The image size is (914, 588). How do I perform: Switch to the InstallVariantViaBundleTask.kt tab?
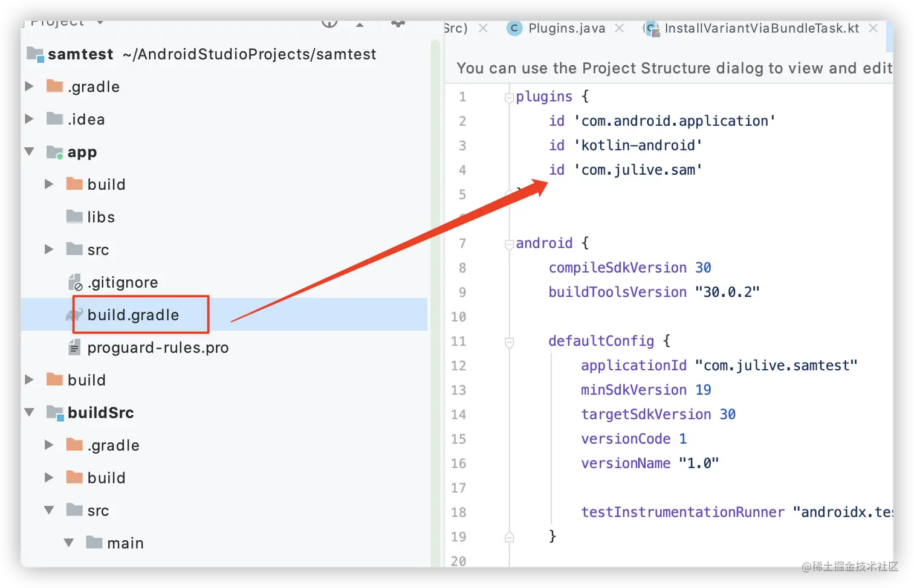coord(762,28)
